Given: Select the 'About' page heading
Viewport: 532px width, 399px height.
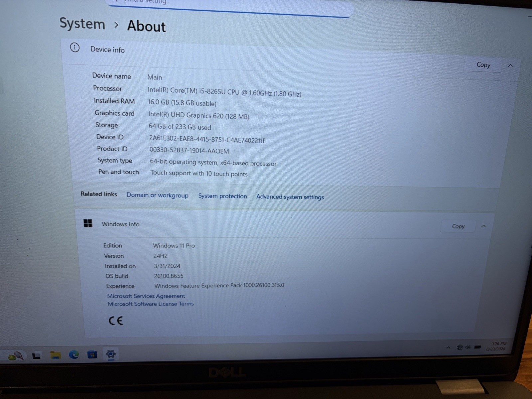Looking at the screenshot, I should (x=146, y=26).
